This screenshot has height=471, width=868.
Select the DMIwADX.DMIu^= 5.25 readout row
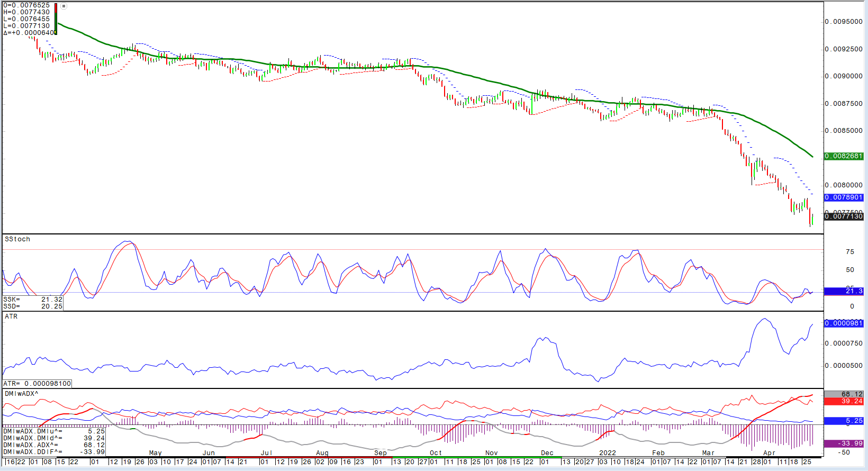coord(54,431)
